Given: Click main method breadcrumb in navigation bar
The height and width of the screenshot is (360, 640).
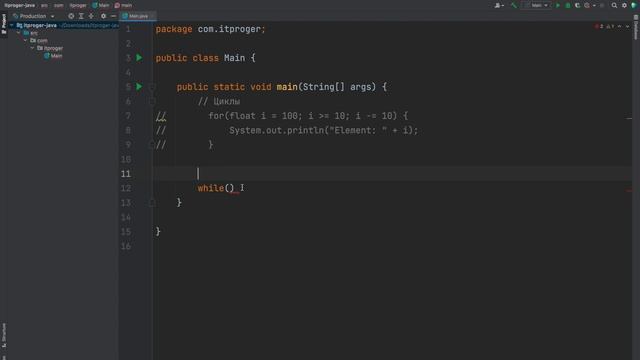Looking at the screenshot, I should point(124,5).
